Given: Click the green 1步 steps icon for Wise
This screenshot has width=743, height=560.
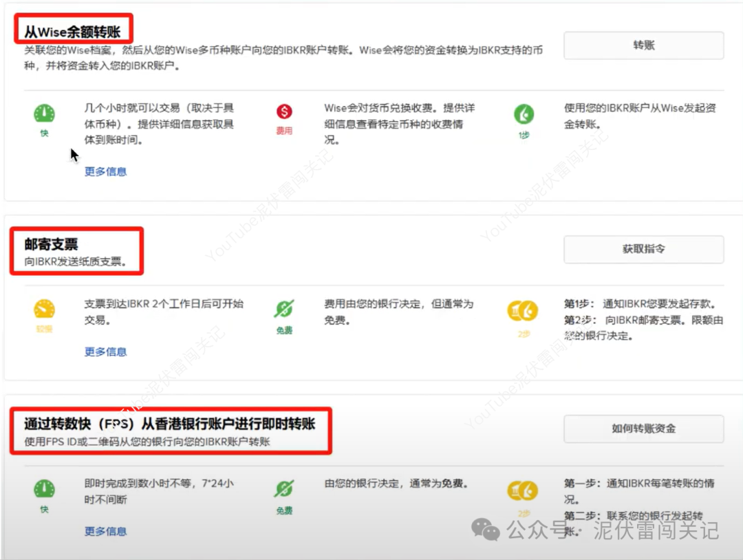Looking at the screenshot, I should [x=523, y=114].
